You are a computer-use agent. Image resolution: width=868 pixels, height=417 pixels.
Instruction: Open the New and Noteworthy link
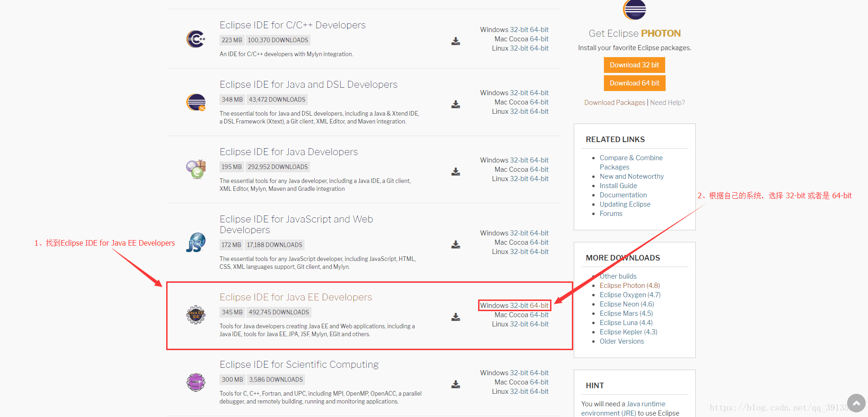[x=632, y=176]
